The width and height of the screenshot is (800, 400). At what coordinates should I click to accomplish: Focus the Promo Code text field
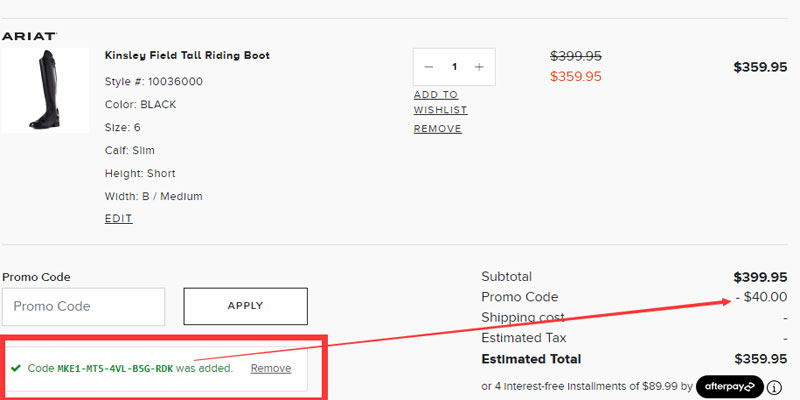click(x=83, y=306)
